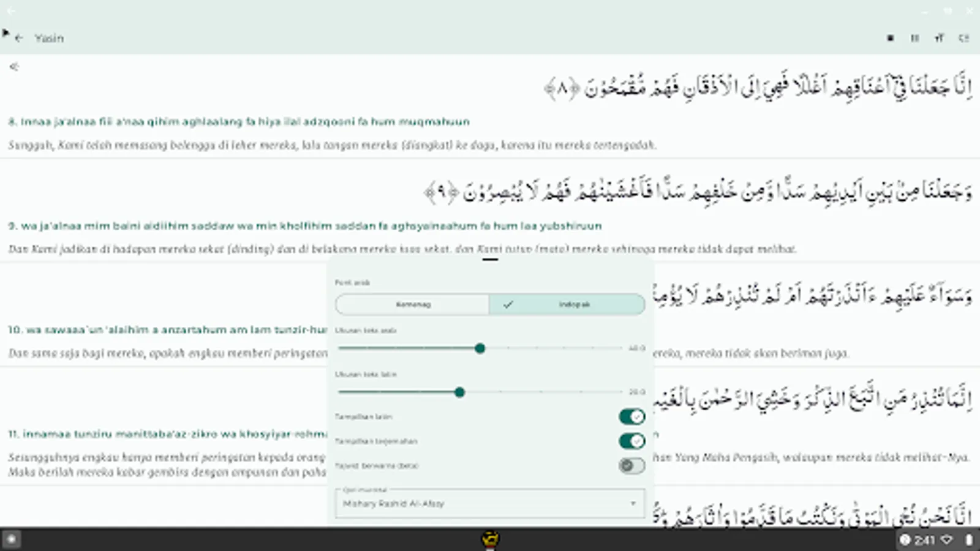Image resolution: width=980 pixels, height=551 pixels.
Task: Open the font adjustment icon in the top toolbar
Action: click(x=939, y=38)
